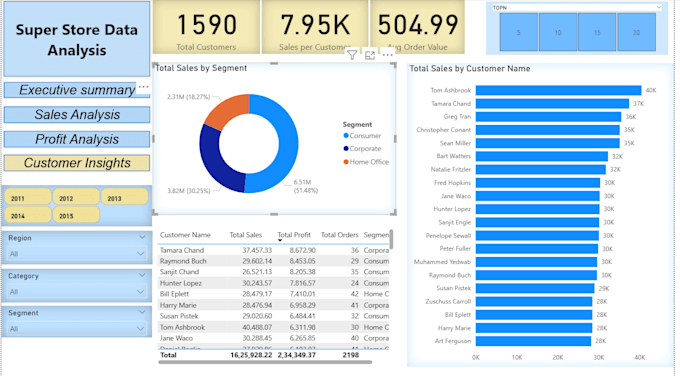Image resolution: width=680 pixels, height=376 pixels.
Task: Open focus mode on the Segment chart
Action: 370,55
